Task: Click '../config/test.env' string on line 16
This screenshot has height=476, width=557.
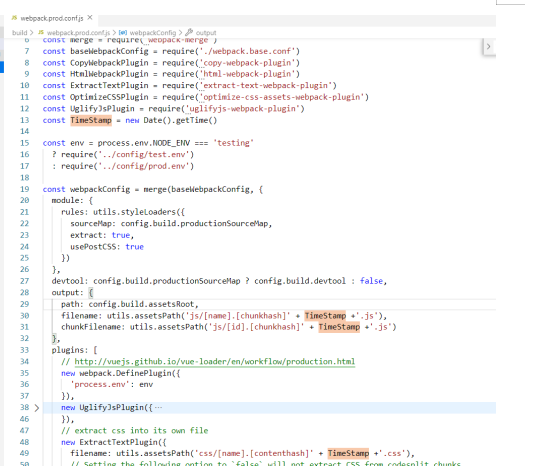Action: click(x=144, y=155)
